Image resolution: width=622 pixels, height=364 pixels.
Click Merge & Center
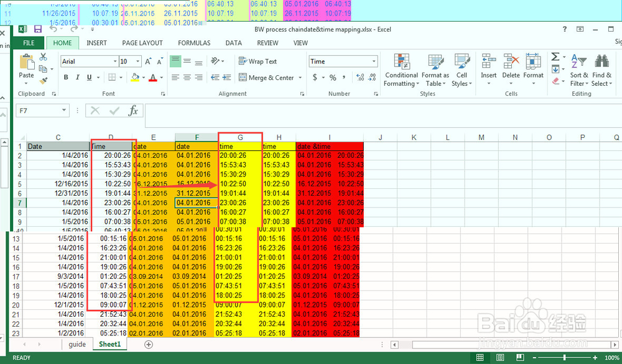coord(267,78)
